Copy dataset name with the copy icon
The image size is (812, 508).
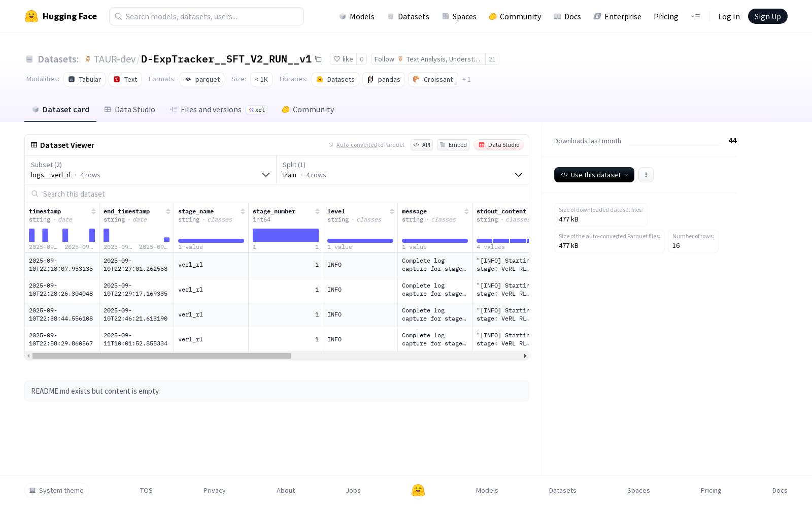coord(318,59)
